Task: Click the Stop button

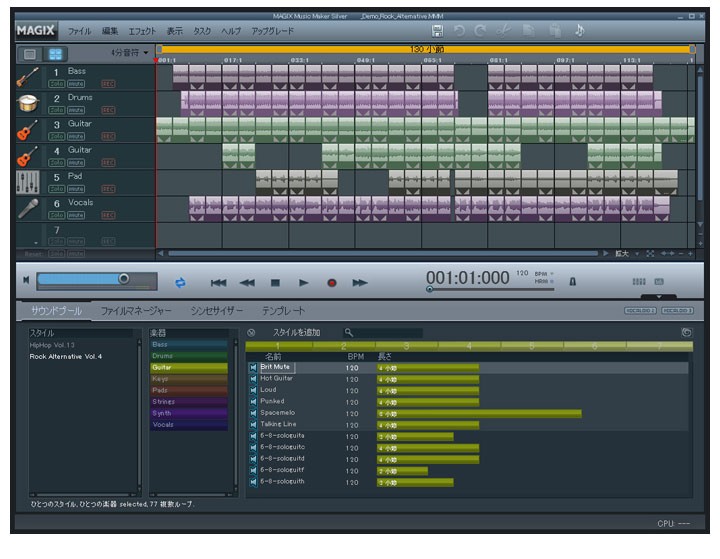Action: [276, 283]
